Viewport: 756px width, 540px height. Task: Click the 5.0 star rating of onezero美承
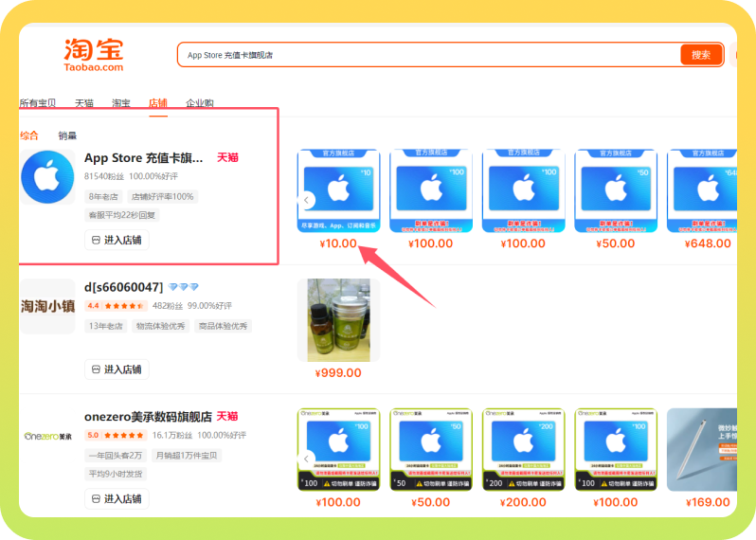116,436
